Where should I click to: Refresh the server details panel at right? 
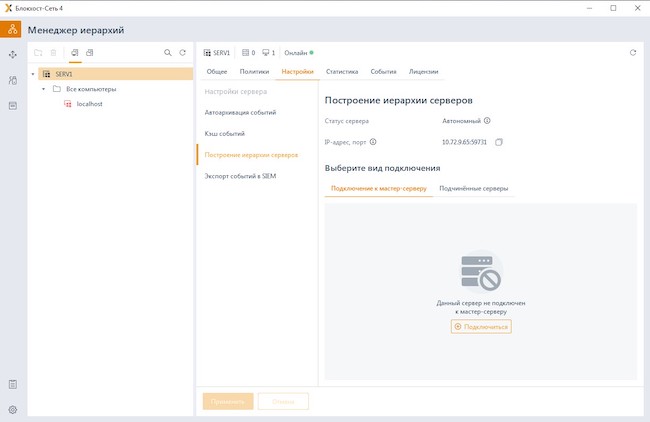tap(633, 53)
